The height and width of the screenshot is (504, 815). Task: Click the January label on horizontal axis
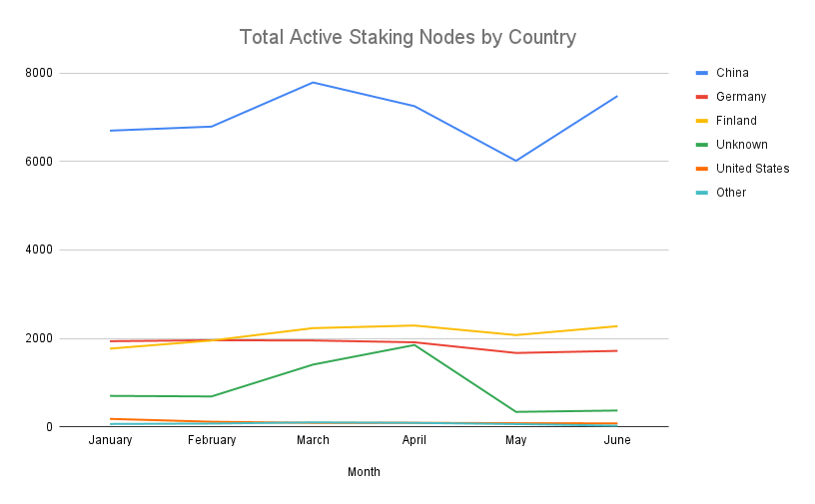(x=110, y=440)
